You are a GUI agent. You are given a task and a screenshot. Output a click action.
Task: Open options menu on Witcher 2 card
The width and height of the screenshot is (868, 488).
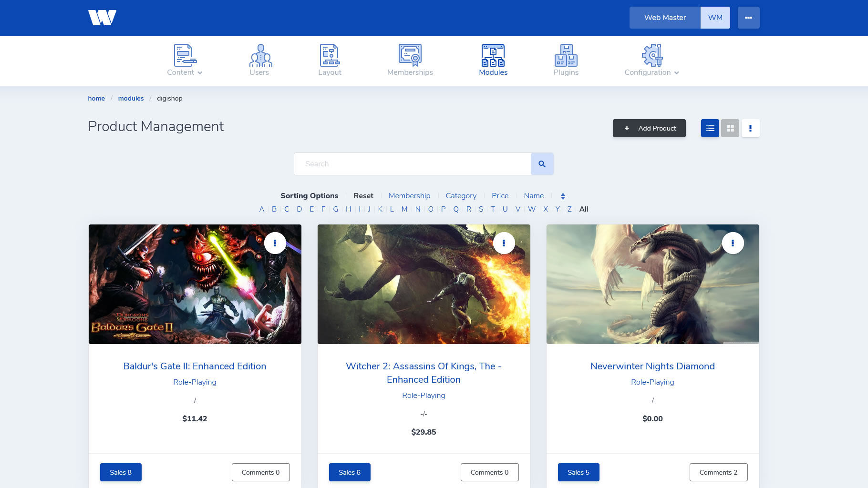coord(504,243)
